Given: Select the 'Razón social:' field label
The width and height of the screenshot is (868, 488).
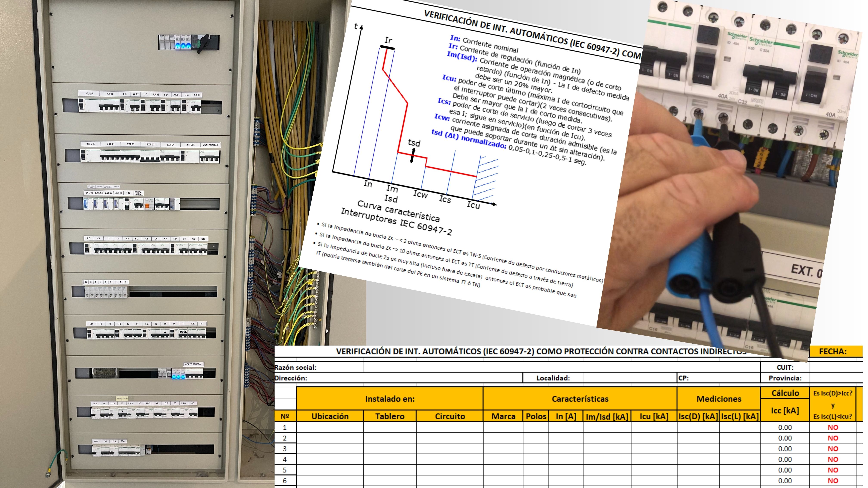Looking at the screenshot, I should pos(296,368).
